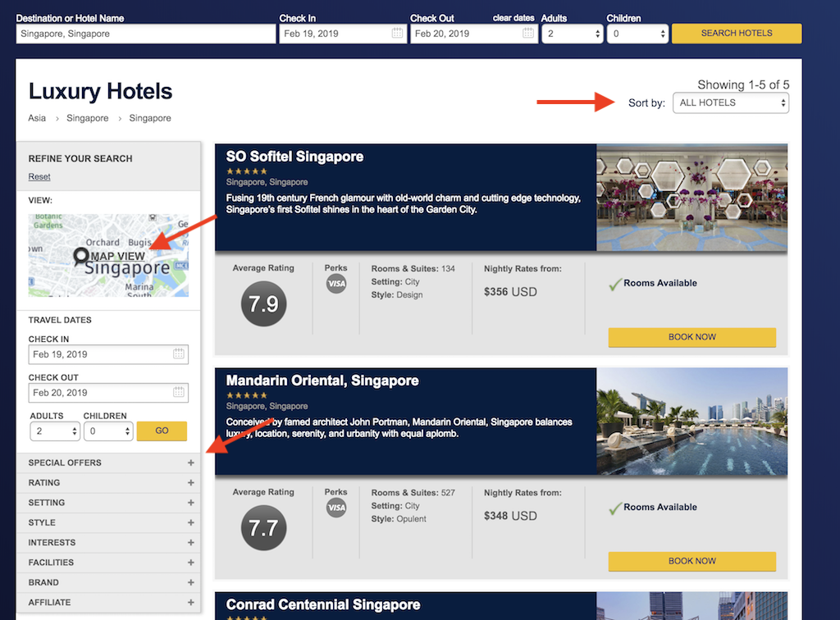This screenshot has width=840, height=620.
Task: Click the calendar icon in top Check Out field
Action: coord(527,33)
